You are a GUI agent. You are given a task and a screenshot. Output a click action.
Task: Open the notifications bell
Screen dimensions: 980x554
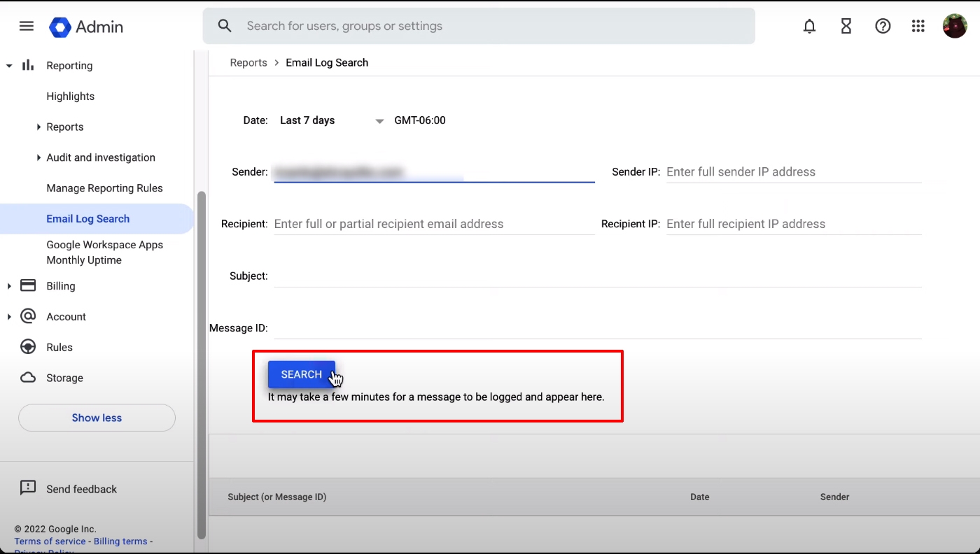pos(809,27)
